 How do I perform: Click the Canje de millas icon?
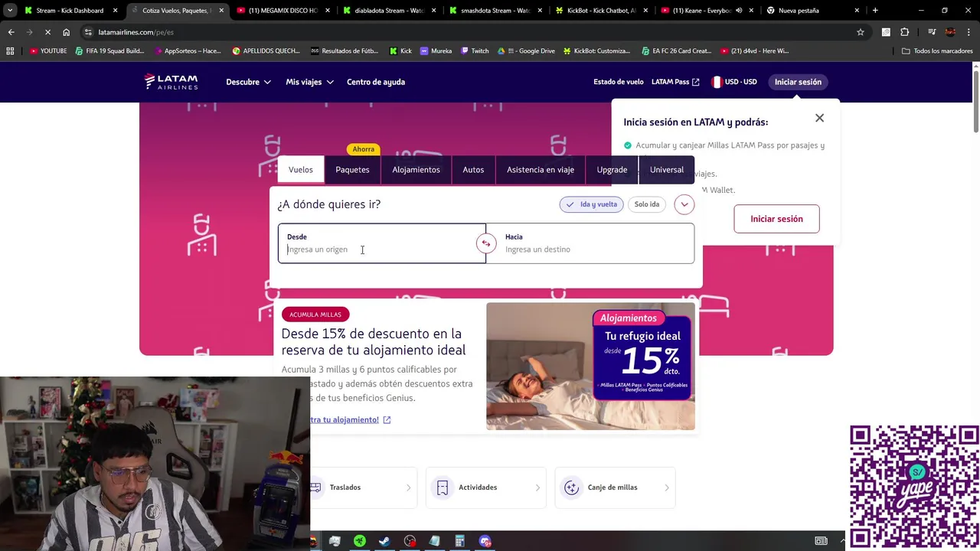[x=571, y=487]
